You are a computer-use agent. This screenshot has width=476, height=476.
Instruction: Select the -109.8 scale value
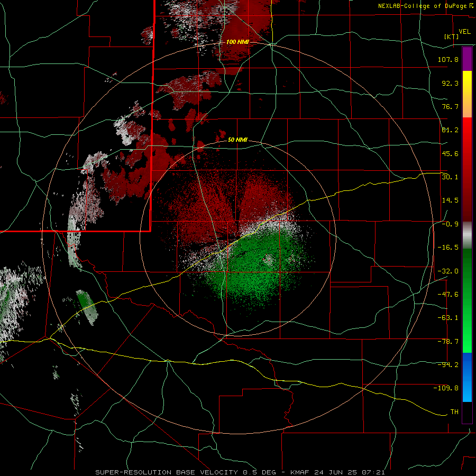pos(446,388)
